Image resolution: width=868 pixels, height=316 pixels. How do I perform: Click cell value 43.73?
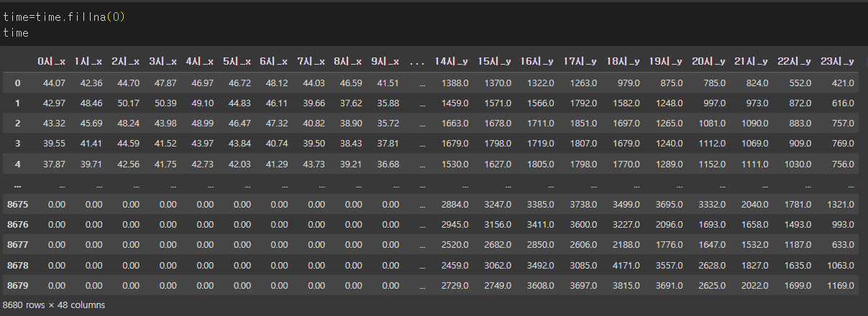click(x=314, y=164)
